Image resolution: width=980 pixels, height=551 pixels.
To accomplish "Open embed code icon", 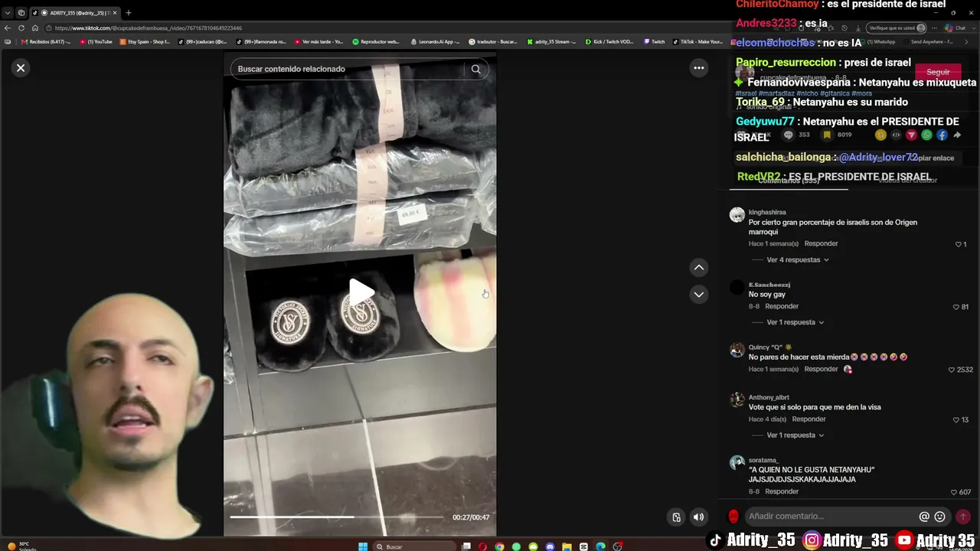I will tap(896, 135).
